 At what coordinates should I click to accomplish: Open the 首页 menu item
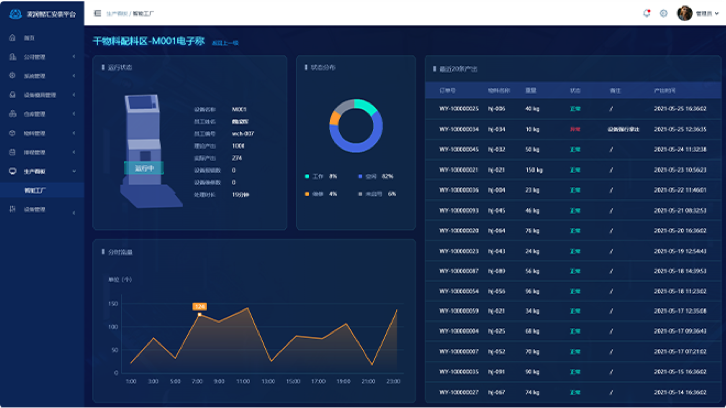[x=29, y=37]
